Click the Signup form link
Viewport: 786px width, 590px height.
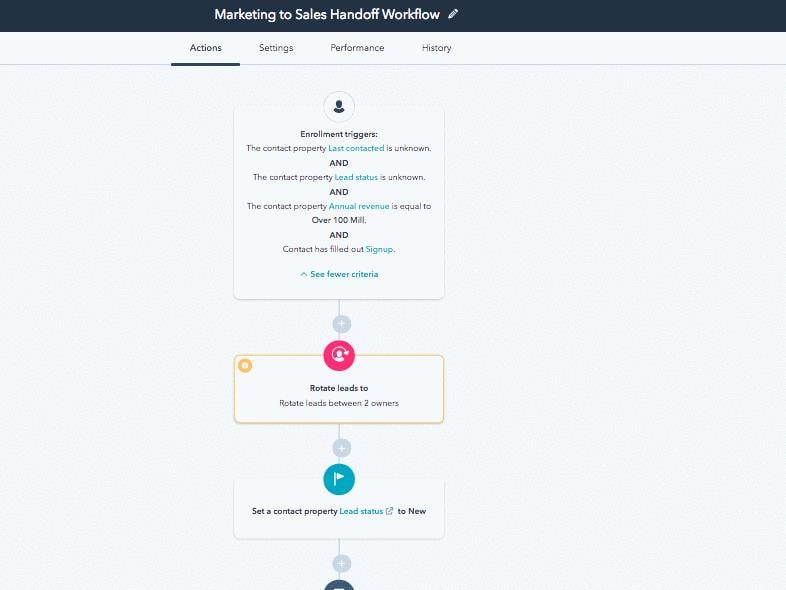click(x=378, y=249)
